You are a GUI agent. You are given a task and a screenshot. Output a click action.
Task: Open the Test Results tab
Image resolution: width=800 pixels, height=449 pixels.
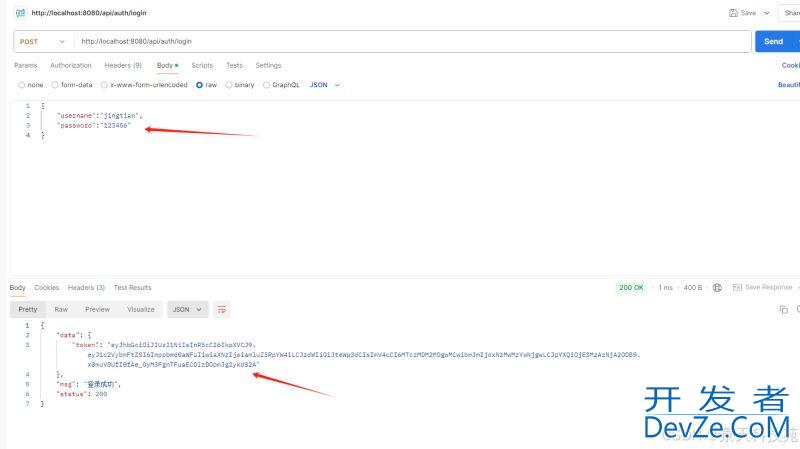point(133,288)
